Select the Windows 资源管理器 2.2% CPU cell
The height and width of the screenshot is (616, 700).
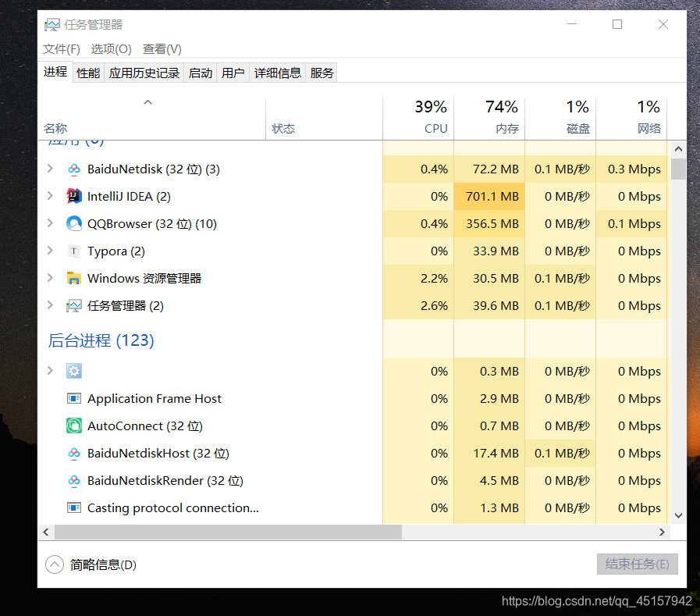click(x=418, y=278)
